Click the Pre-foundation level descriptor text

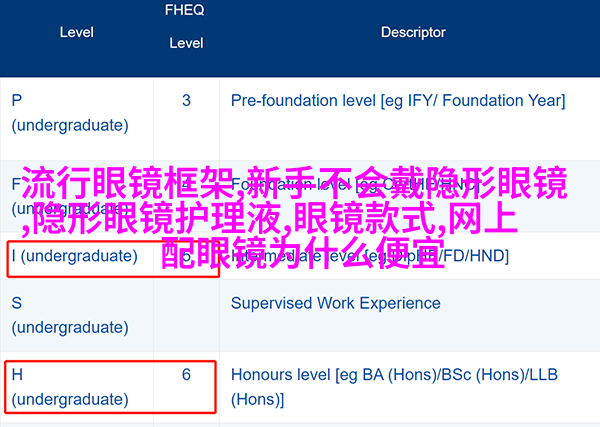[397, 100]
